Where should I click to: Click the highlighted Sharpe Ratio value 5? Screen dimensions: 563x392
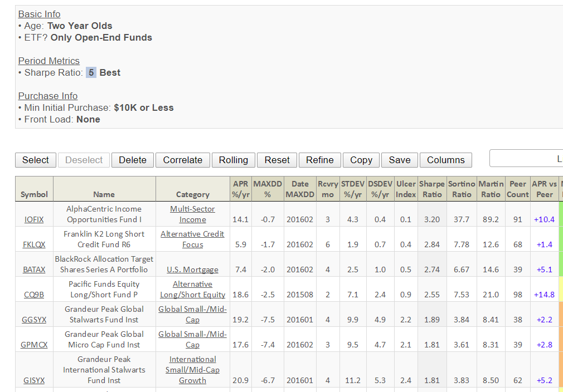point(91,73)
